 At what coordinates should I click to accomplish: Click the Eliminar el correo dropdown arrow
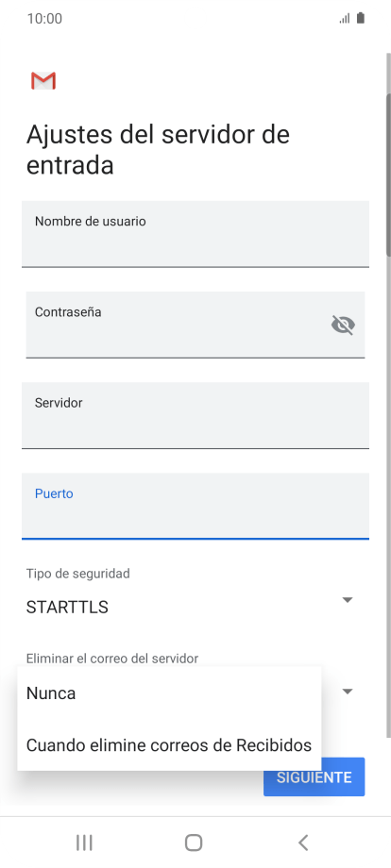(x=348, y=692)
